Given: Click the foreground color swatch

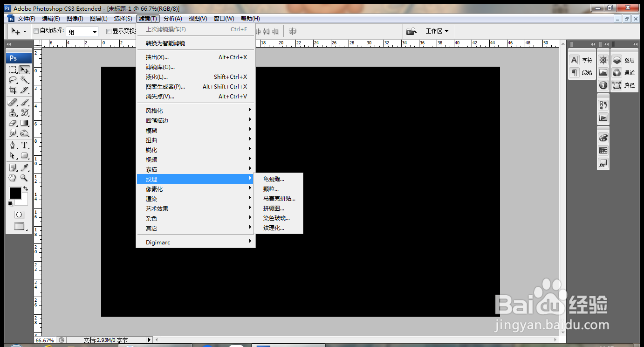Looking at the screenshot, I should [x=15, y=193].
